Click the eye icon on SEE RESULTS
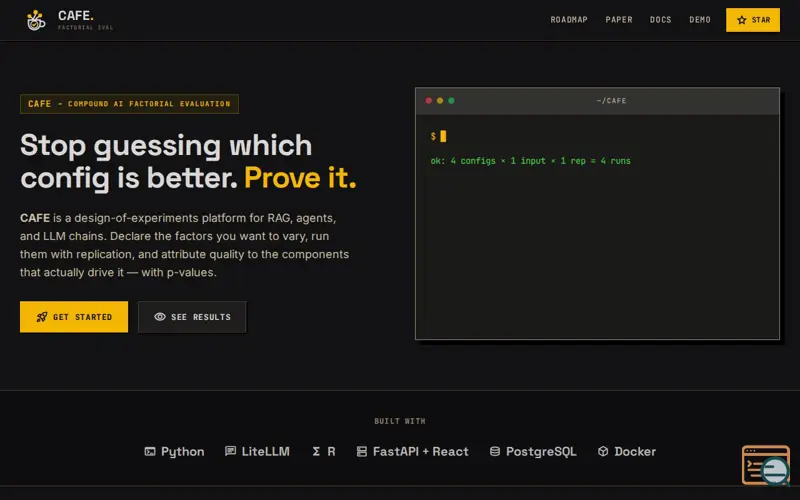The height and width of the screenshot is (500, 800). click(x=160, y=317)
